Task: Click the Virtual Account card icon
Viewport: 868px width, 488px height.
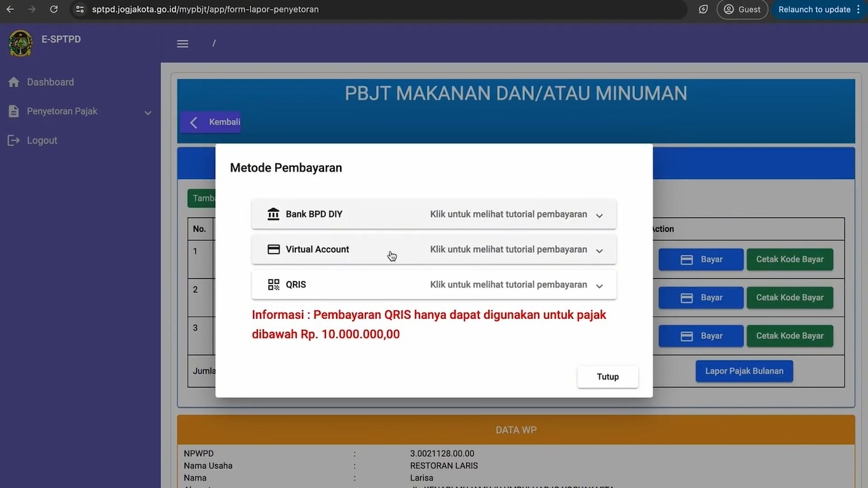Action: click(273, 250)
